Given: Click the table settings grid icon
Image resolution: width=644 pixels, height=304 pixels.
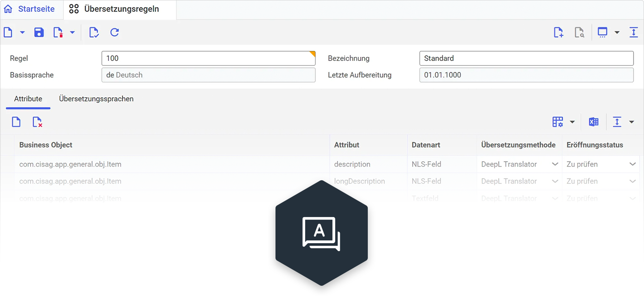Looking at the screenshot, I should (557, 122).
